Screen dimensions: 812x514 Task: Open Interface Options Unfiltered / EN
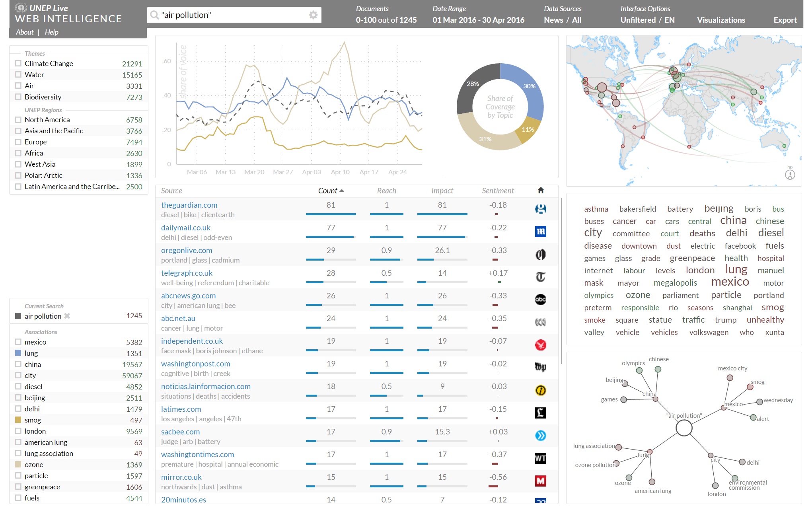(647, 20)
